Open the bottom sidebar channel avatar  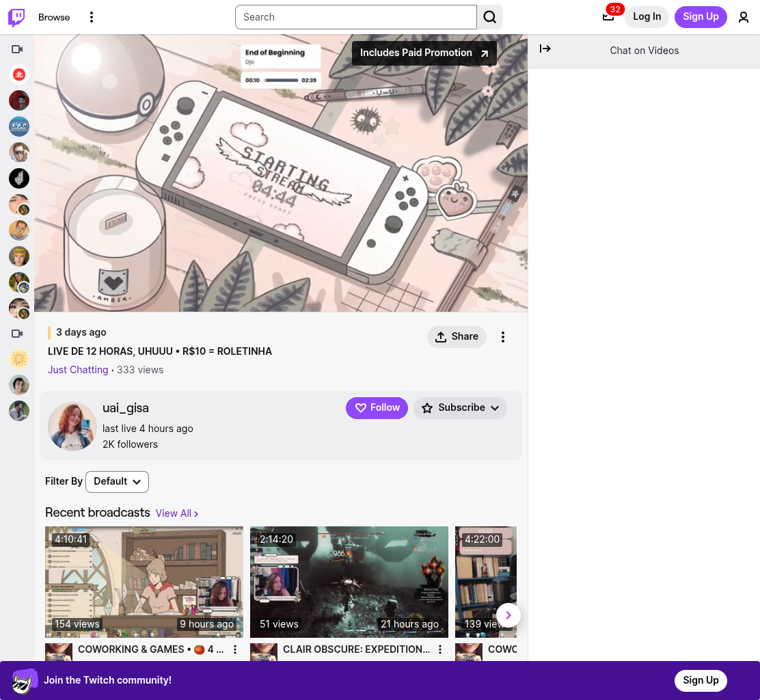19,411
